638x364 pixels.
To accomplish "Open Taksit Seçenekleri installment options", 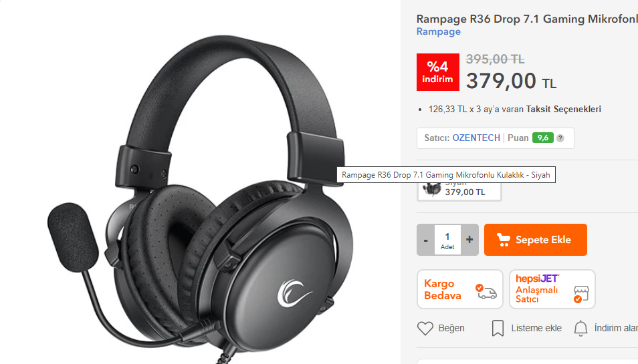I will coord(563,109).
